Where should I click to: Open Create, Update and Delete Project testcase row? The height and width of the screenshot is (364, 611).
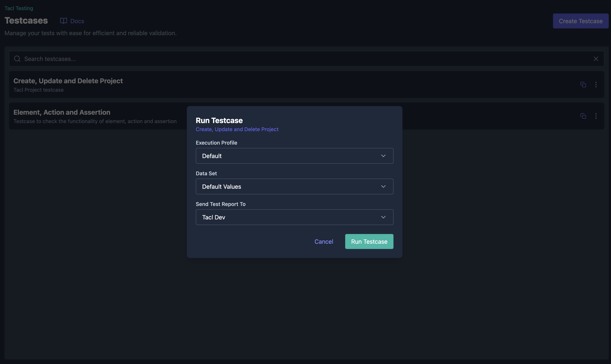coord(306,85)
